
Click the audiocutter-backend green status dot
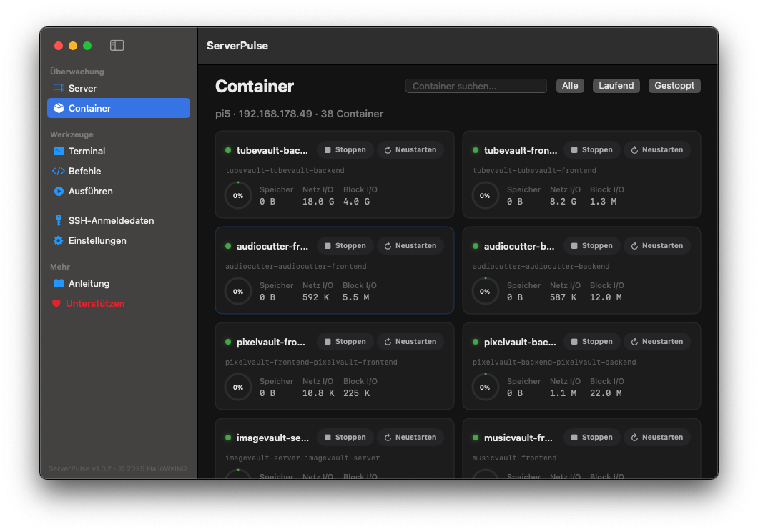tap(476, 246)
